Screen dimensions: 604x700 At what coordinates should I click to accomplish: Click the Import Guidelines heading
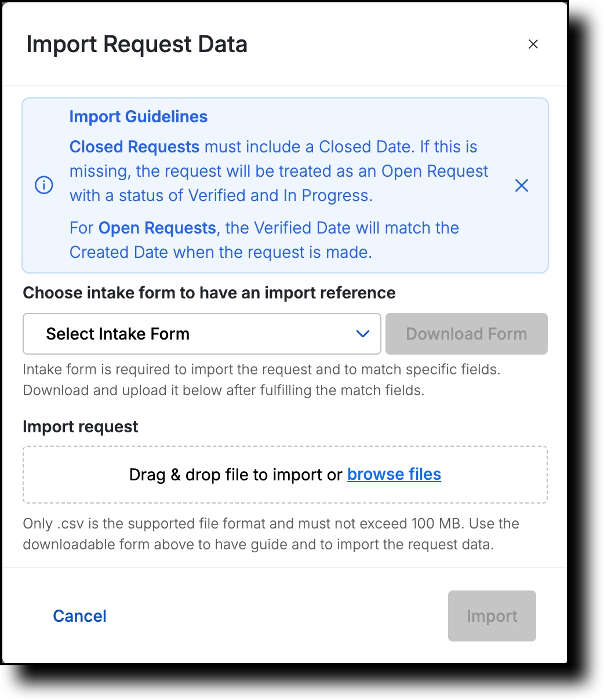pos(138,116)
